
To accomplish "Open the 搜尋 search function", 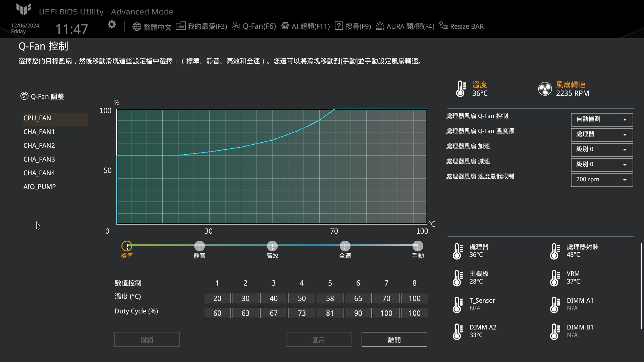I will click(352, 26).
